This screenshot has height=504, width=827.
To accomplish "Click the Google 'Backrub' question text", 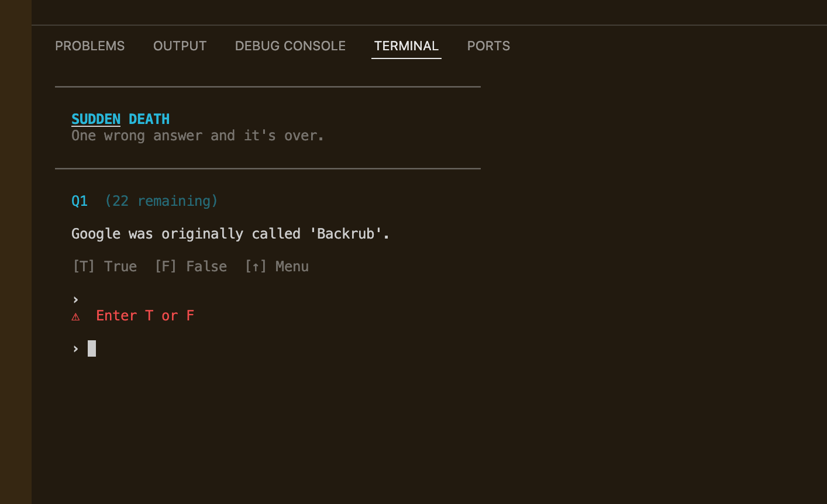I will pyautogui.click(x=230, y=234).
